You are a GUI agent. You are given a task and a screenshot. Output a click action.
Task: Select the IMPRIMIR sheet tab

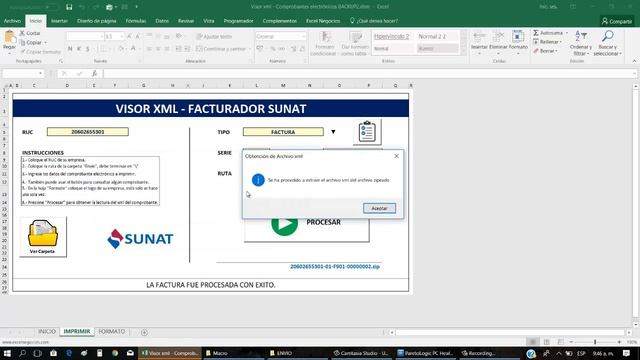pyautogui.click(x=77, y=331)
